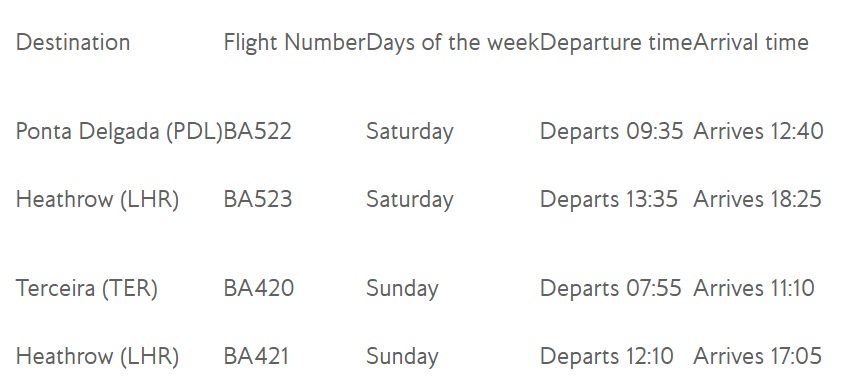
Task: Click Departs 12:10 cell
Action: (607, 357)
